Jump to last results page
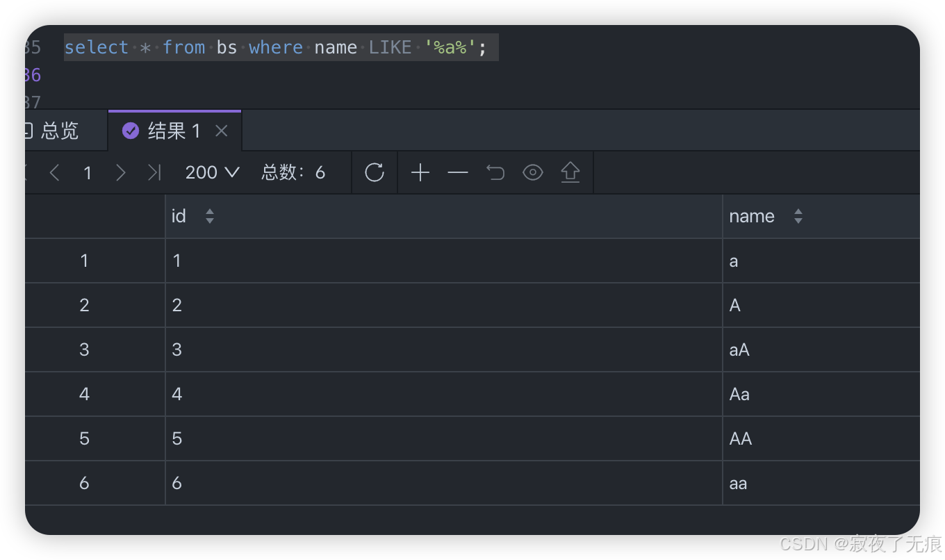Screen dimensions: 945x560 (154, 172)
